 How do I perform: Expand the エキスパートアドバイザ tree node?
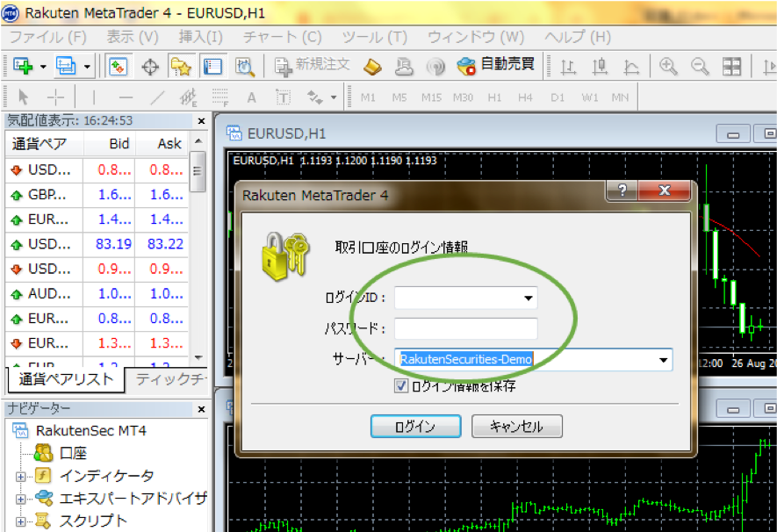(x=20, y=499)
